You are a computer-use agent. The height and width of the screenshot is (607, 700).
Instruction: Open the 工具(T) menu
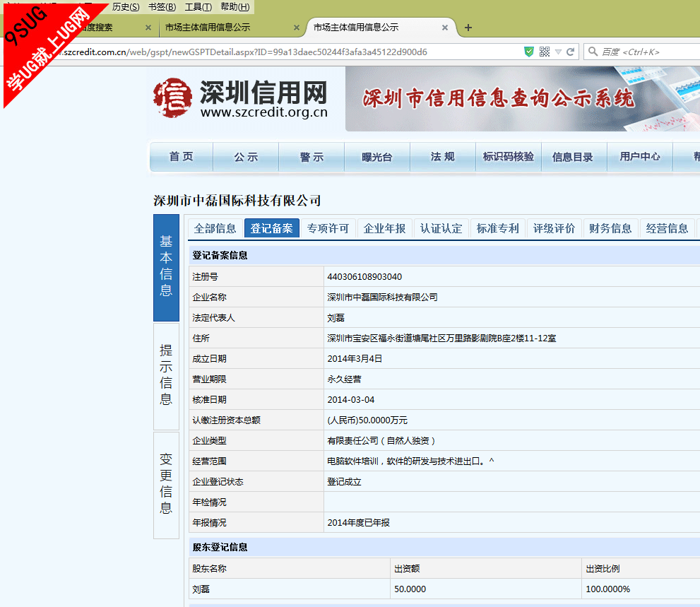(x=198, y=6)
